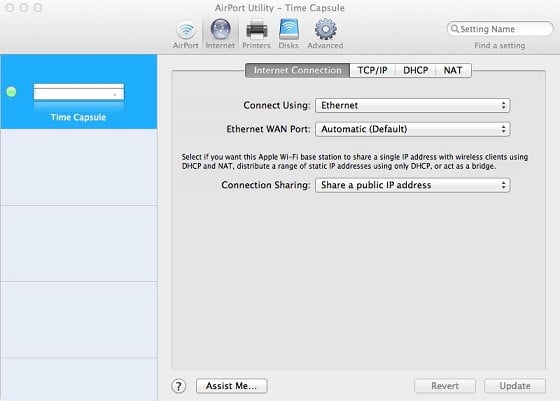
Task: Click the window close button
Action: coord(10,7)
